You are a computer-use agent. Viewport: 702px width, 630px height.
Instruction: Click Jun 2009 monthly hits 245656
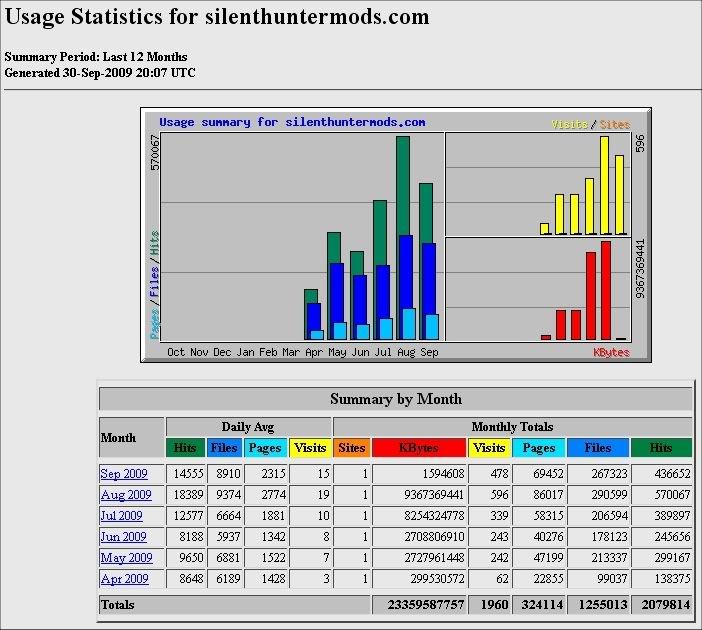click(672, 537)
